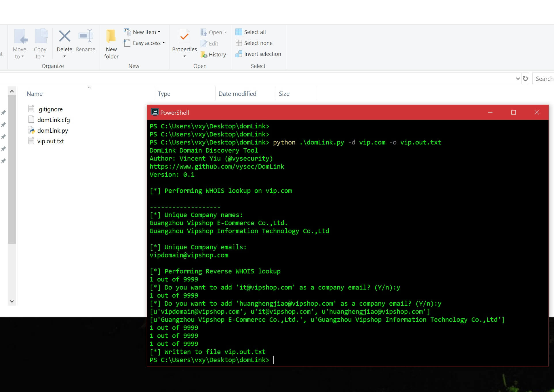Open the address bar history dropdown
This screenshot has height=392, width=554.
tap(518, 79)
